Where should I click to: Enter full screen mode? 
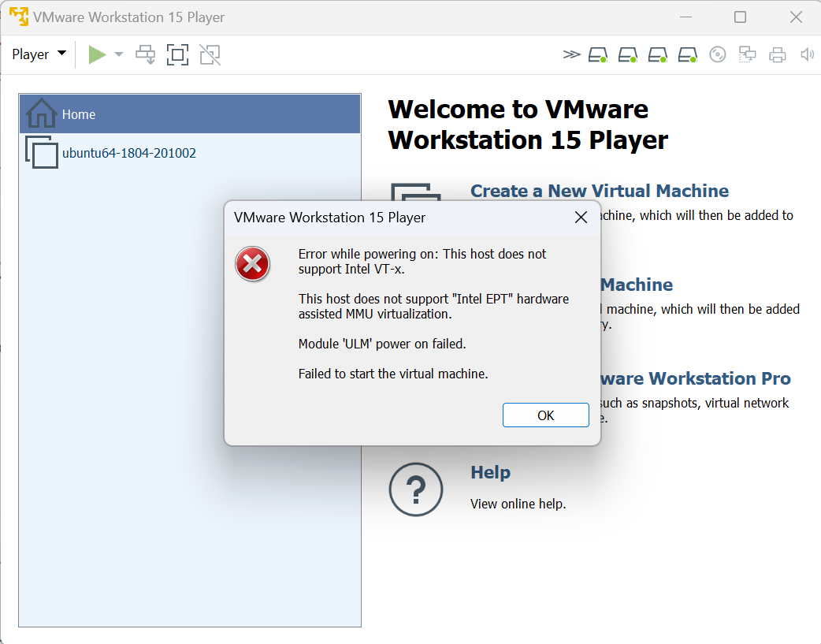(x=177, y=54)
